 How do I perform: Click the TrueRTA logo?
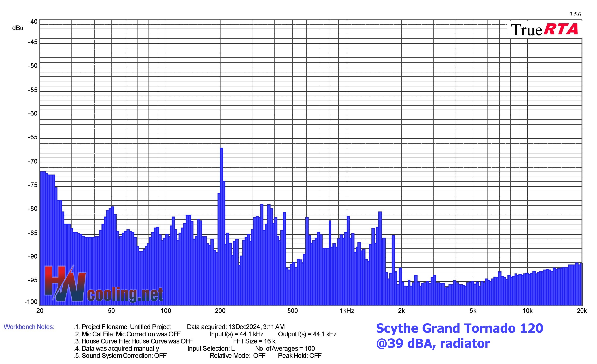click(x=544, y=29)
